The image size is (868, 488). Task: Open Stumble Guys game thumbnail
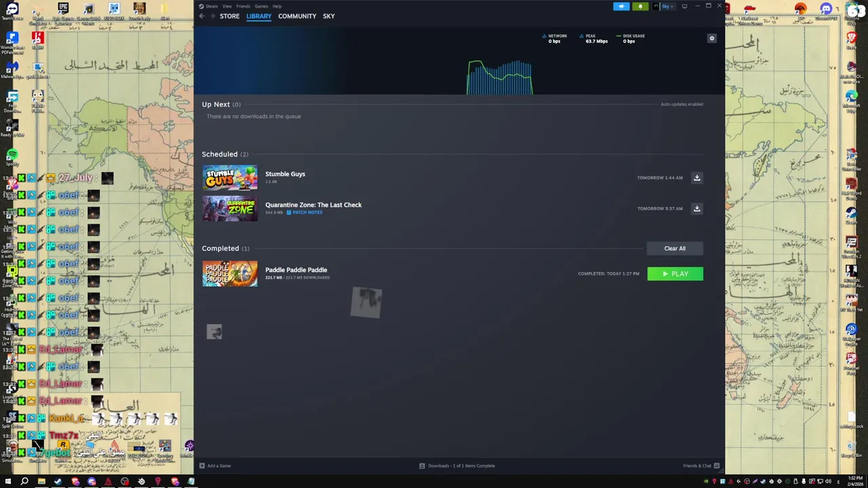click(230, 178)
